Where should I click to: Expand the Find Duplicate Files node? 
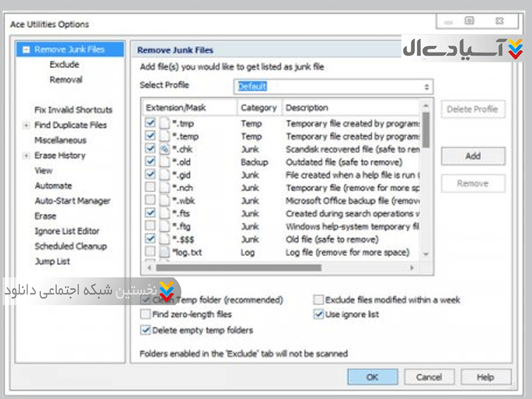[26, 125]
